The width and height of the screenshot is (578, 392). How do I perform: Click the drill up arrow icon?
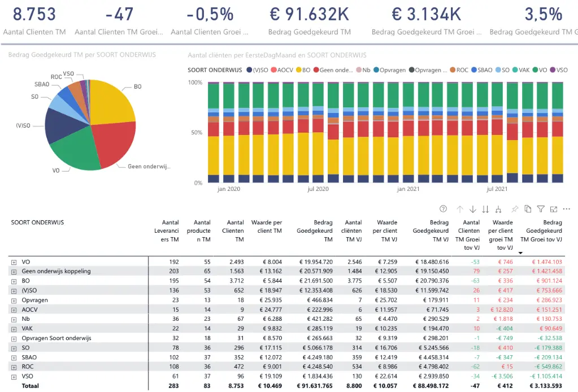tap(460, 209)
